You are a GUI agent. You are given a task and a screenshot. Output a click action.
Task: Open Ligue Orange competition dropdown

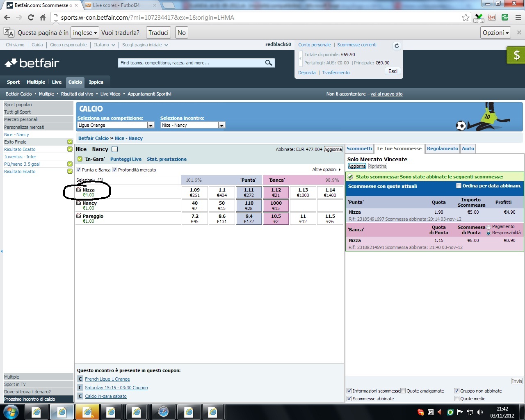click(116, 125)
